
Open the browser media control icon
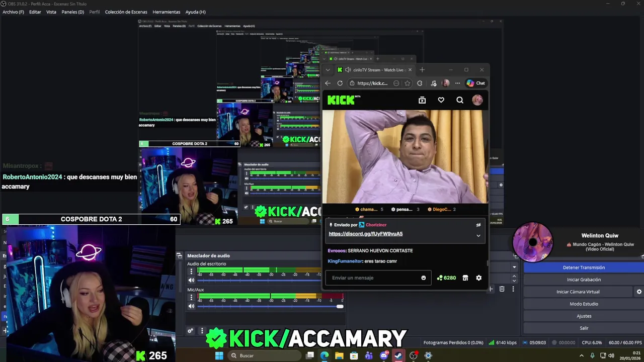pos(434,83)
